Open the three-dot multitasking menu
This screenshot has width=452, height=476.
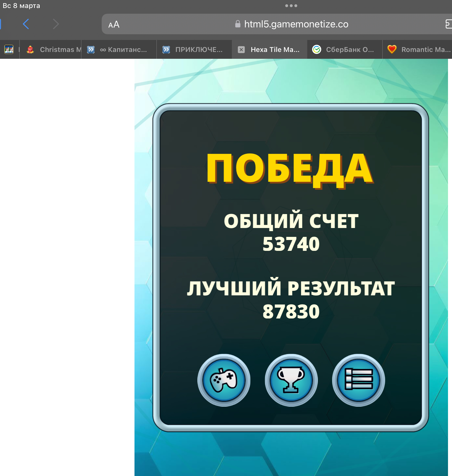(x=291, y=6)
